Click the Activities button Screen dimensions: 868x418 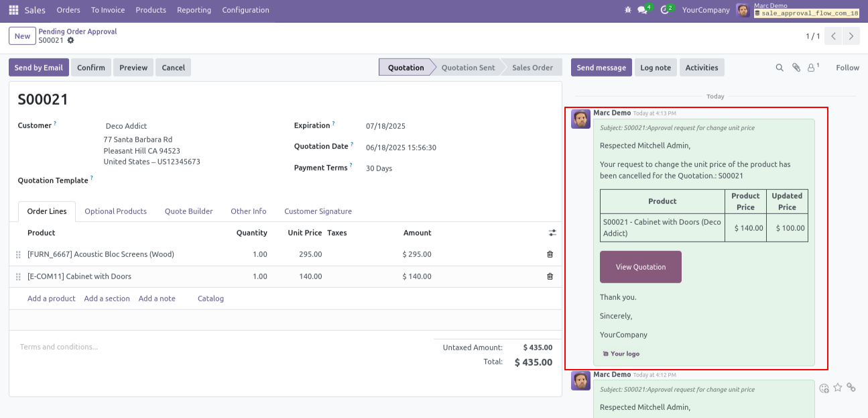coord(702,68)
